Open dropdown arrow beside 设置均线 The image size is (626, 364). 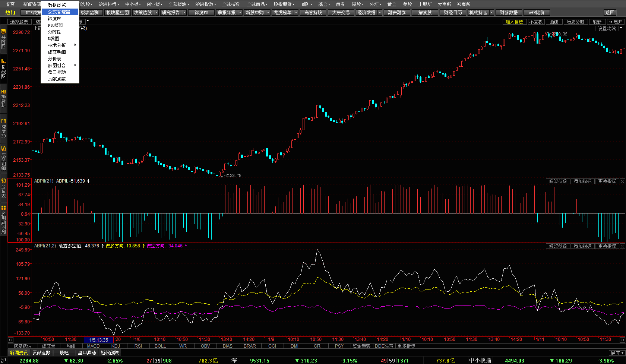coord(621,28)
